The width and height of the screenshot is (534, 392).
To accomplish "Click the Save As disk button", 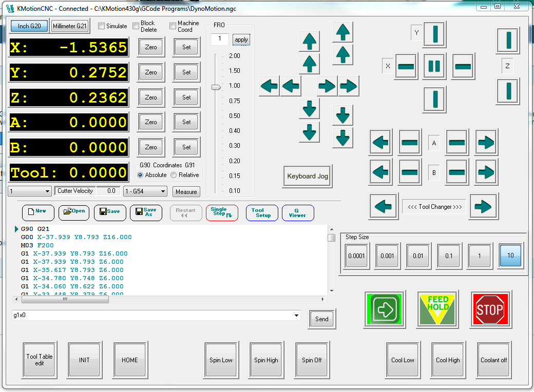I will click(146, 212).
